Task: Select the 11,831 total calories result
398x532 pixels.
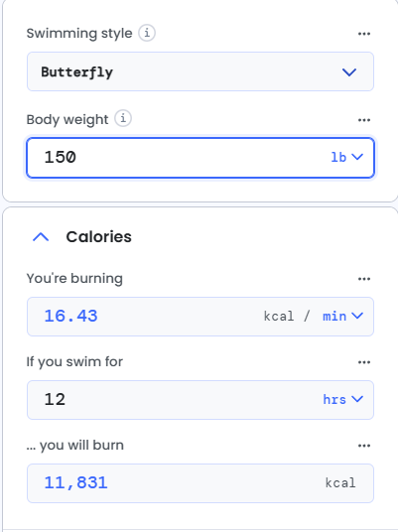Action: (x=76, y=482)
